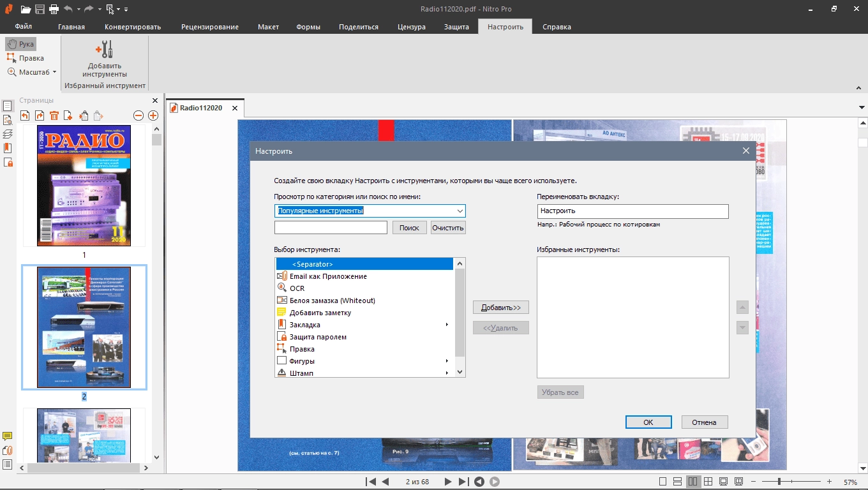Click the zoom out minus button

(754, 482)
